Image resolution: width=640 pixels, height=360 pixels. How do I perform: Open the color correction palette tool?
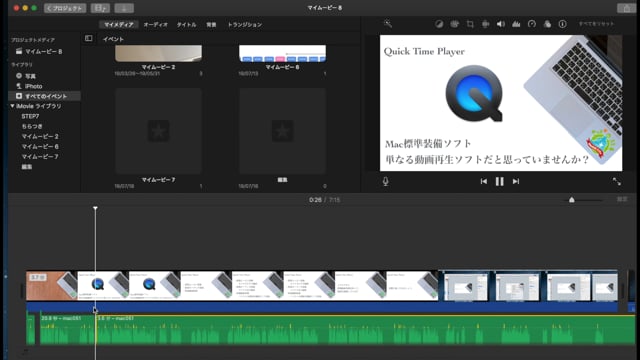point(454,24)
